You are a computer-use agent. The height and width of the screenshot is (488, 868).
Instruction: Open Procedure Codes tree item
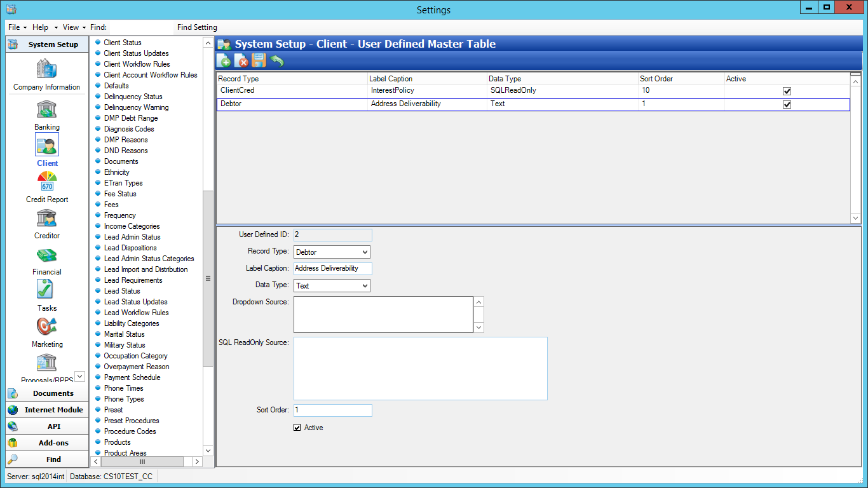130,431
